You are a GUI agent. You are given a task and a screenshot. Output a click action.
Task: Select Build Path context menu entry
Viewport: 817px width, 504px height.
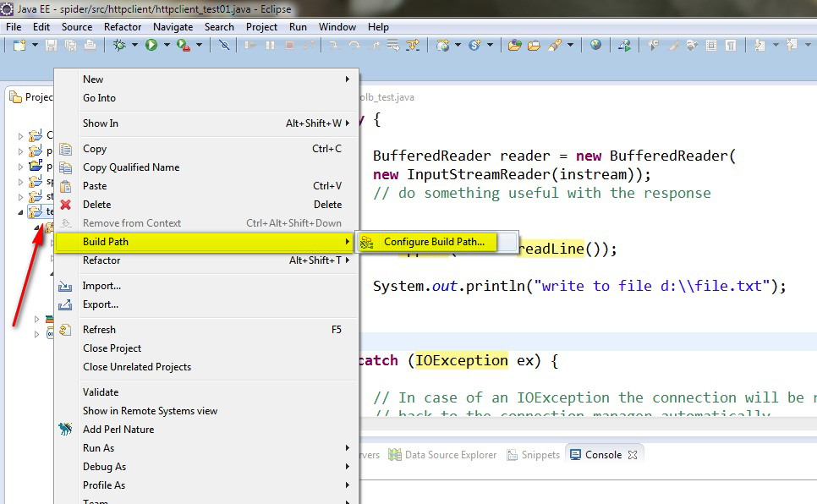tap(206, 242)
